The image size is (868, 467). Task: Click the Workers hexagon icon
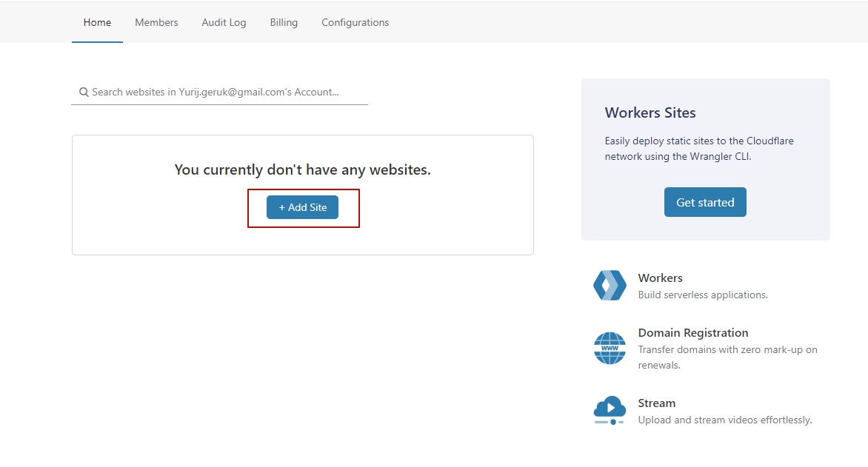[x=610, y=286]
